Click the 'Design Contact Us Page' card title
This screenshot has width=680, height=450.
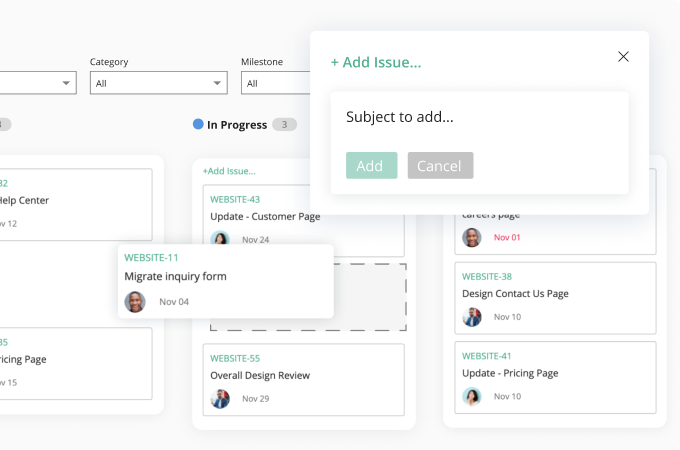[x=515, y=293]
